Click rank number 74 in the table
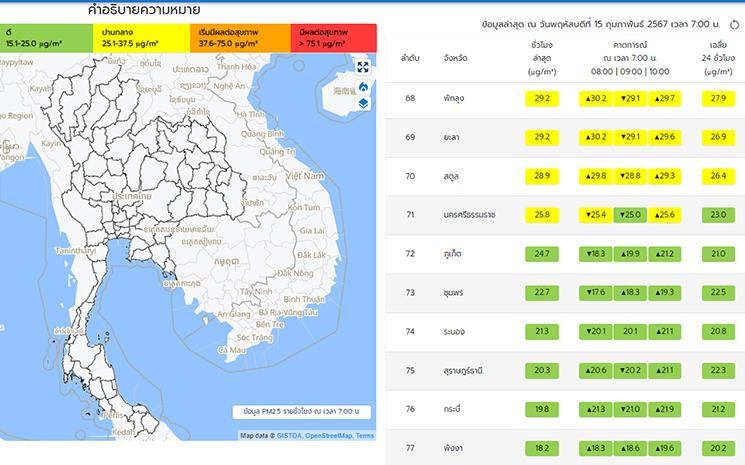This screenshot has width=745, height=465. [x=410, y=332]
